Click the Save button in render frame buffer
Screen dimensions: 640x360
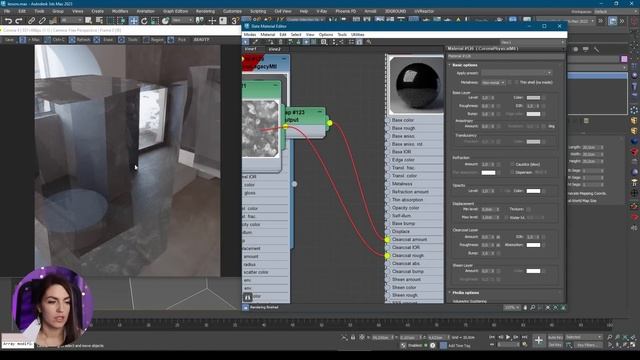[9, 40]
